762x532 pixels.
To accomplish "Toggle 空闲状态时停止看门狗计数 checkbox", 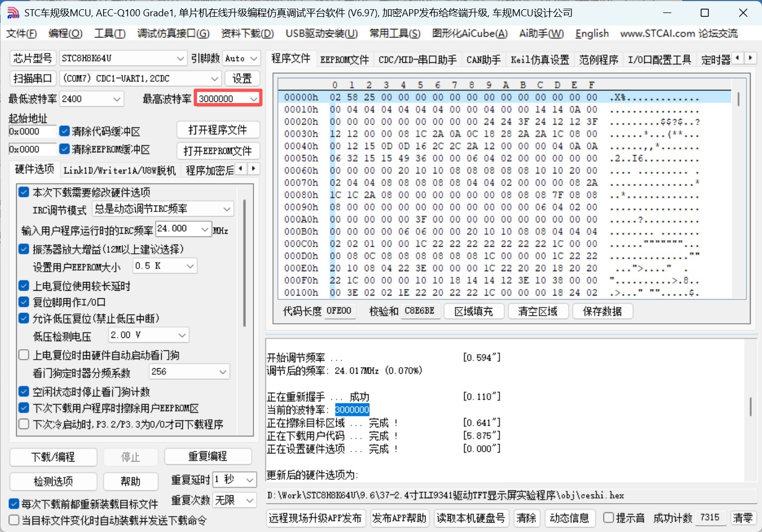I will tap(24, 392).
